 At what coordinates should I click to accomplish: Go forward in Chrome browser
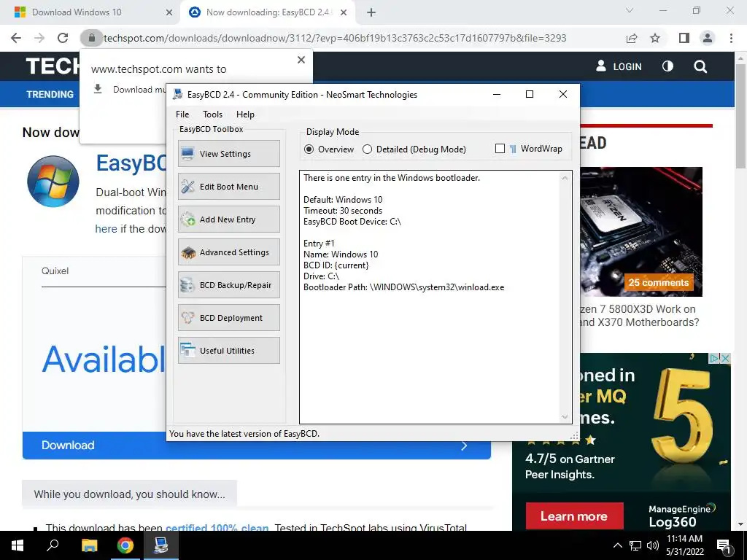[x=39, y=38]
